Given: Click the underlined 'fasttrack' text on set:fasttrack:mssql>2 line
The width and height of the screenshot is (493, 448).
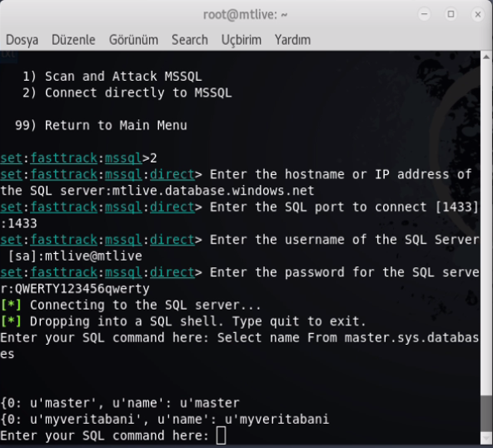Looking at the screenshot, I should (x=64, y=158).
